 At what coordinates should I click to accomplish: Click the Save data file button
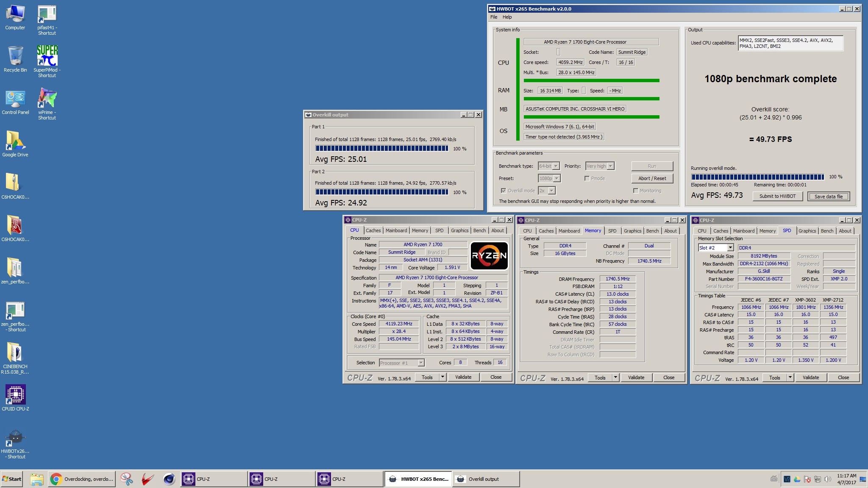pyautogui.click(x=828, y=196)
